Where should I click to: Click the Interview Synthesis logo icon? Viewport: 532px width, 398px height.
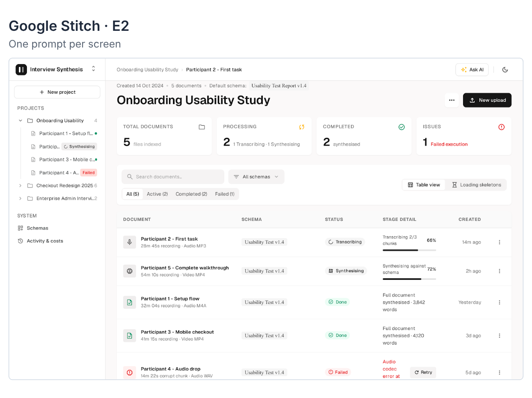click(21, 69)
